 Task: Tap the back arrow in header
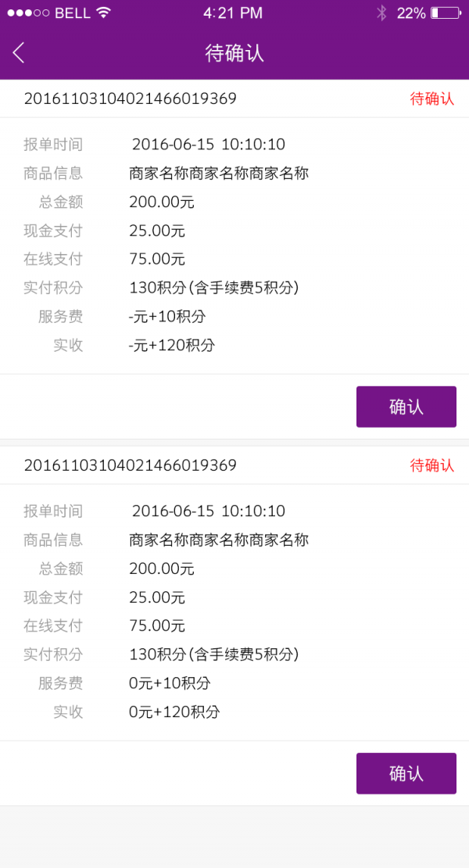pos(18,53)
